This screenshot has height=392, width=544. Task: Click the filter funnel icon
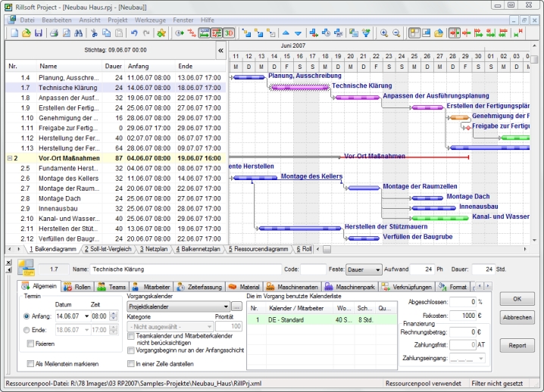[x=365, y=33]
